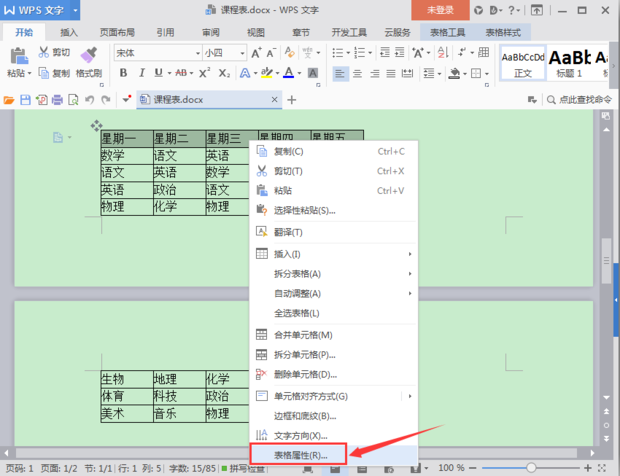The width and height of the screenshot is (620, 476).
Task: Click the decrease indent icon
Action: click(385, 52)
